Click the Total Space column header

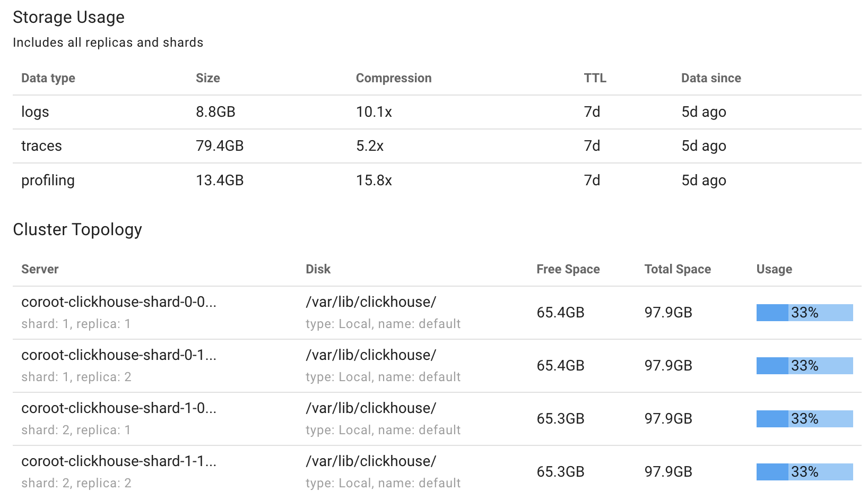click(x=677, y=269)
